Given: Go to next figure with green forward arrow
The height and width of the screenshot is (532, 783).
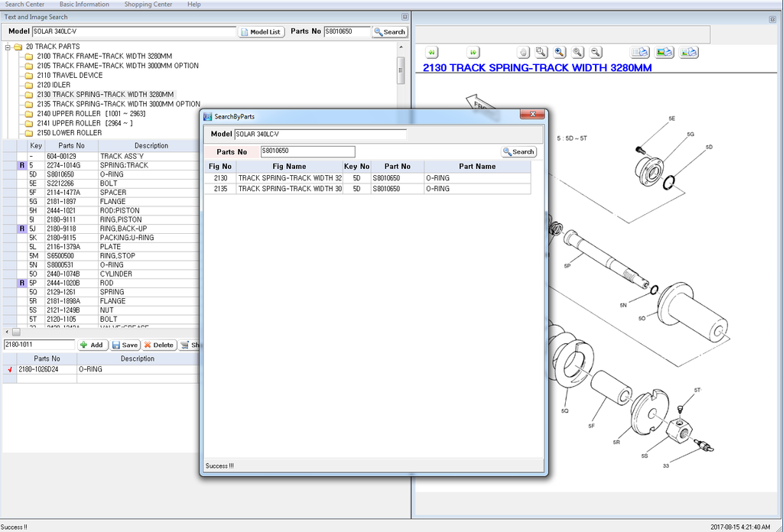Looking at the screenshot, I should click(x=473, y=52).
